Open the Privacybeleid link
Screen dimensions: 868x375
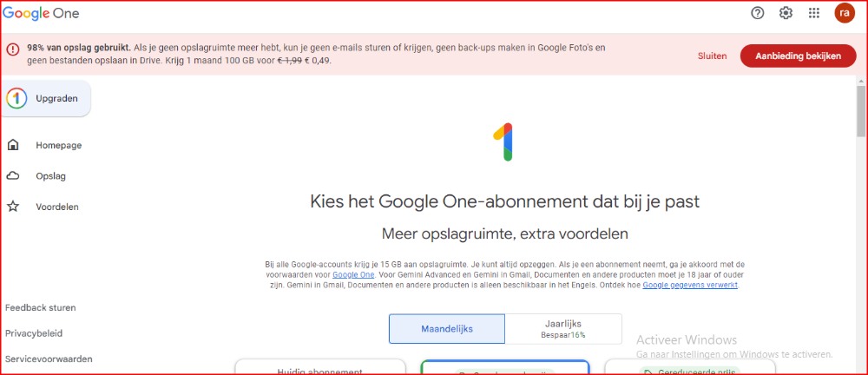(34, 333)
